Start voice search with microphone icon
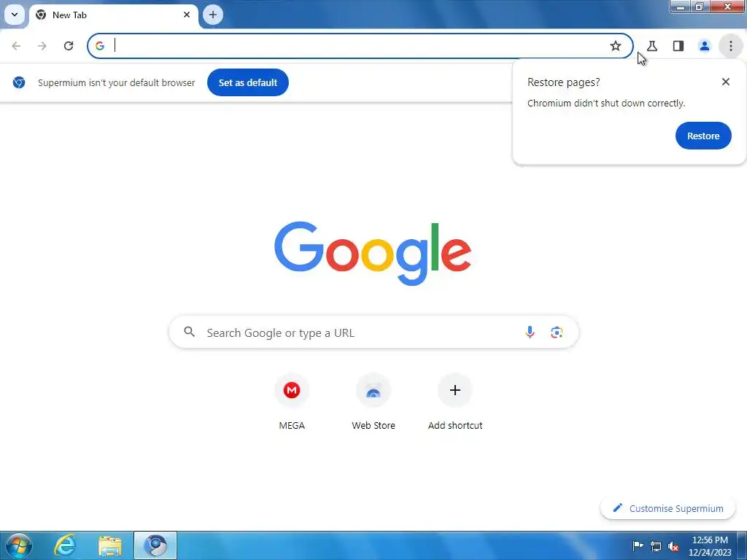This screenshot has width=747, height=560. point(530,332)
